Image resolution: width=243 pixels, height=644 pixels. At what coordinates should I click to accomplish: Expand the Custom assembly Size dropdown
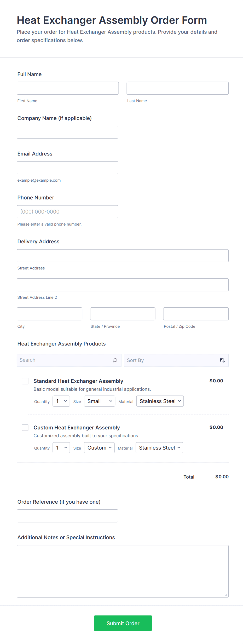tap(99, 448)
